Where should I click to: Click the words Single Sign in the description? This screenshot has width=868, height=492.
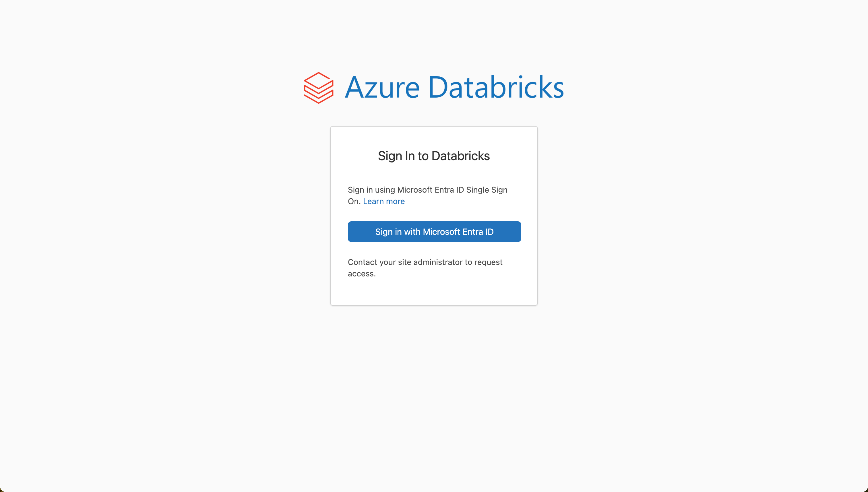(487, 190)
